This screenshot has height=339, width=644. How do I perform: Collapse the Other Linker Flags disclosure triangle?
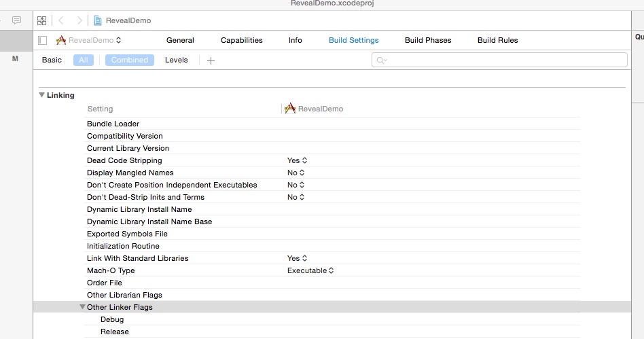83,307
